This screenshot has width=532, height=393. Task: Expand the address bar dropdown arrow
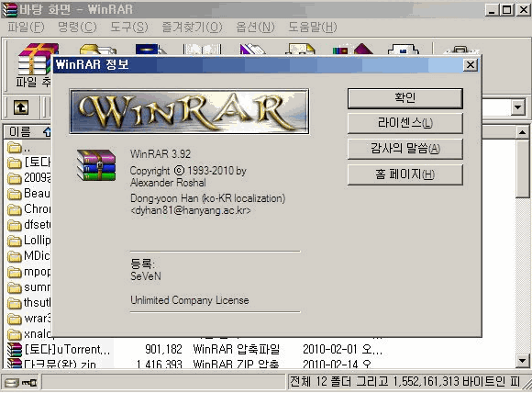click(x=517, y=107)
